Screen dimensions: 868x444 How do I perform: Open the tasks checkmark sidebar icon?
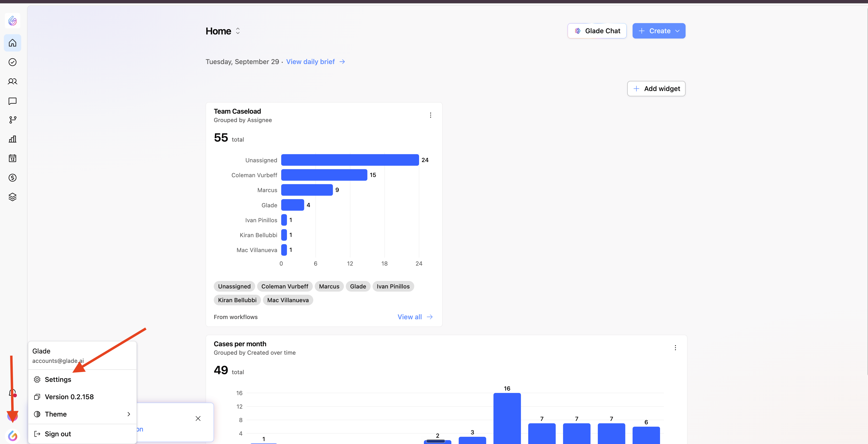coord(13,62)
